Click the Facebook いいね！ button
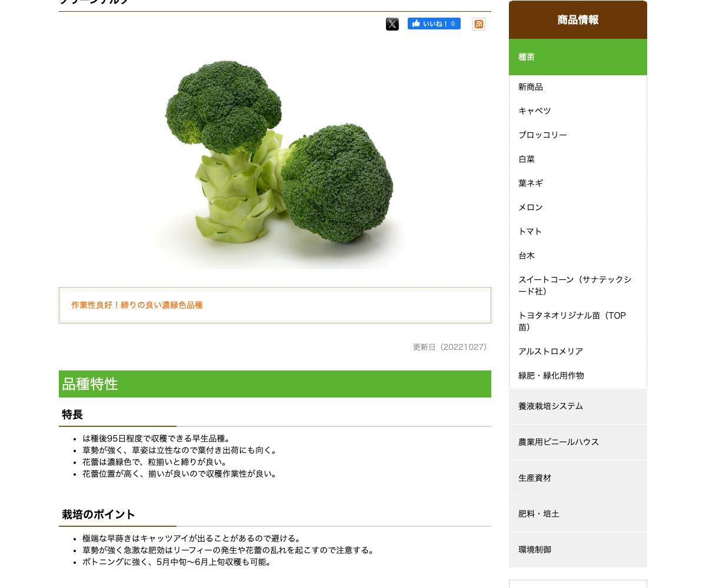Screen dimensions: 706x588 pyautogui.click(x=434, y=24)
